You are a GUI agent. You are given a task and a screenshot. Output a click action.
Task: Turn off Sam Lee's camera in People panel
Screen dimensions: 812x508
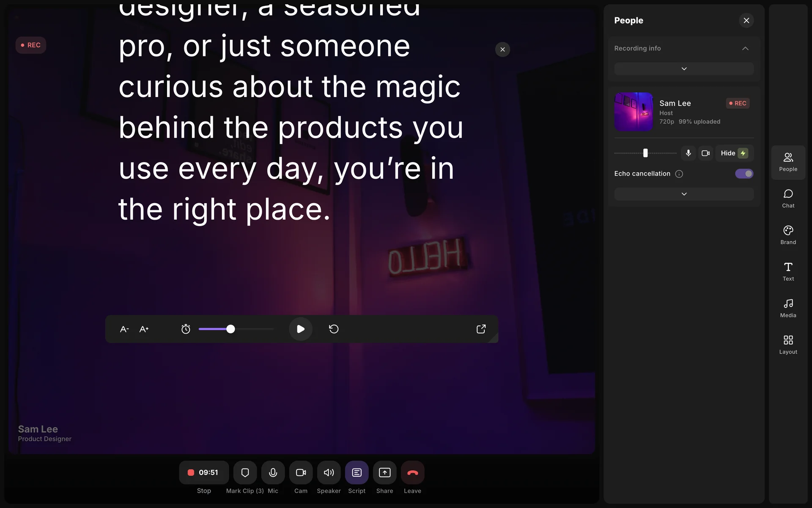point(705,153)
